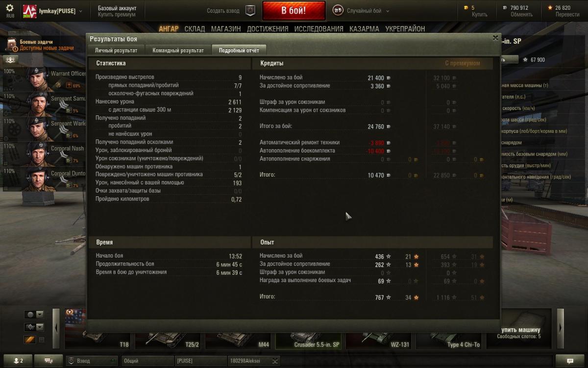Screen dimensions: 588x368
Task: Open the chat channels icon
Action: 49,361
